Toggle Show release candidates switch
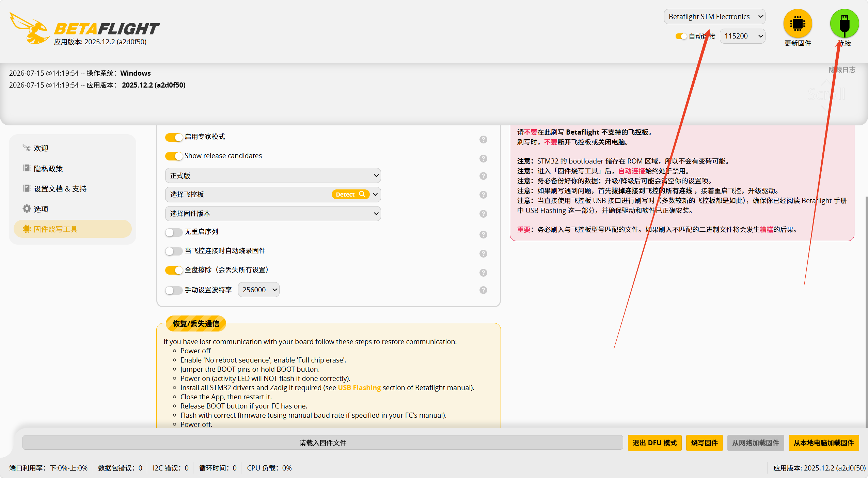 coord(174,156)
